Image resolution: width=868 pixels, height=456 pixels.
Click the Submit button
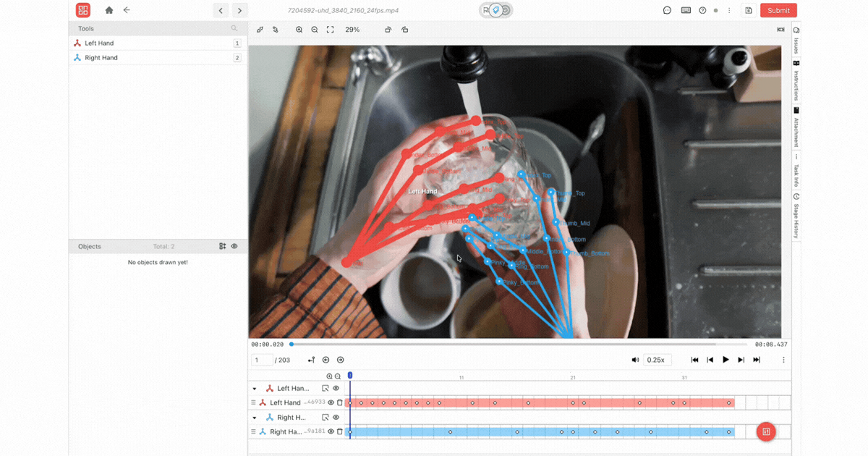point(778,10)
